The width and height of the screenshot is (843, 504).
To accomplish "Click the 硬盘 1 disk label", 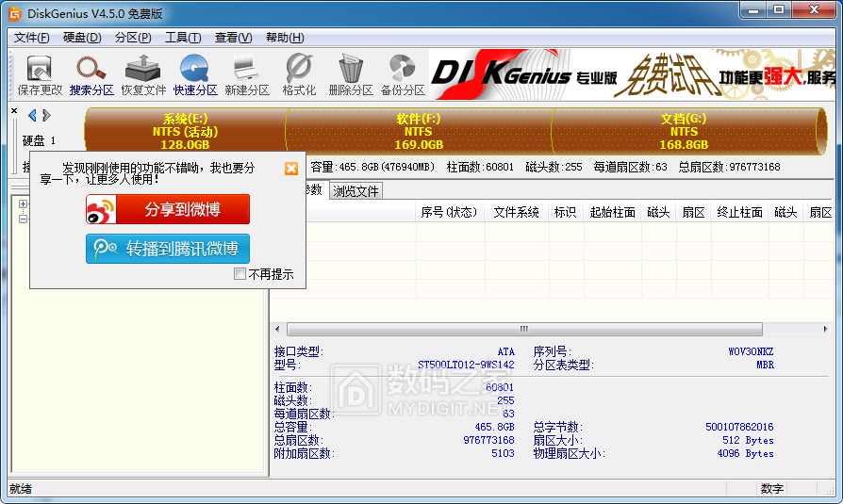I will 39,140.
